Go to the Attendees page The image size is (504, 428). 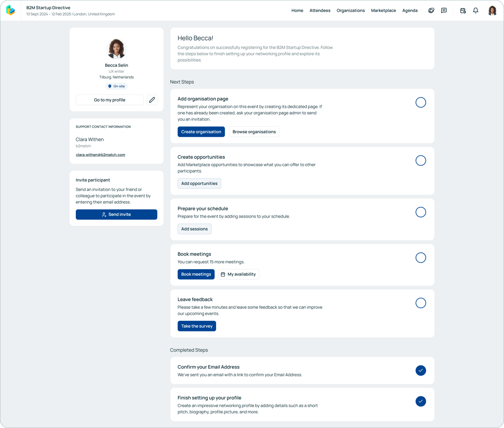point(320,10)
